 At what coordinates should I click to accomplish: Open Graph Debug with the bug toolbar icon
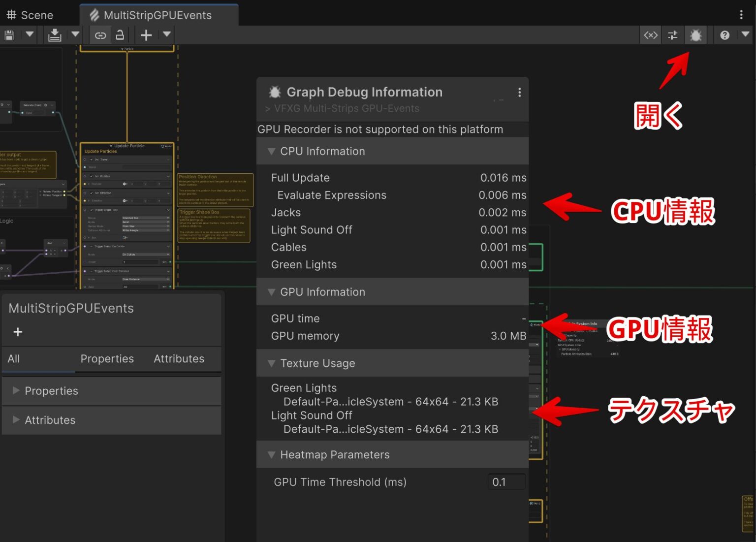pyautogui.click(x=695, y=35)
